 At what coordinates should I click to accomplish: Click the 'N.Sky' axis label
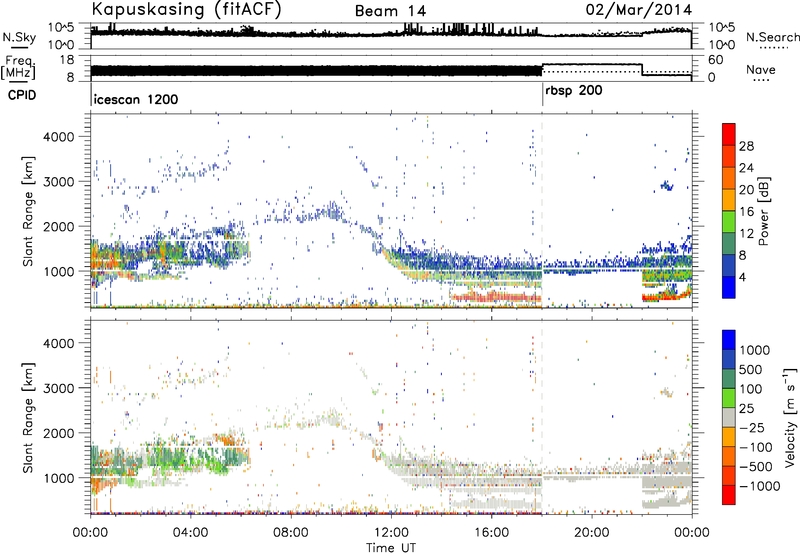pos(19,37)
